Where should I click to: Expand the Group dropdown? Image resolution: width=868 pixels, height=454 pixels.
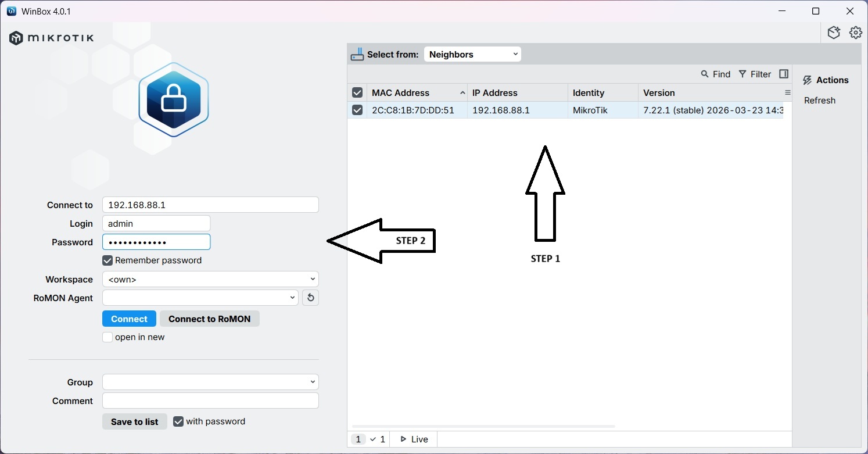(x=210, y=382)
